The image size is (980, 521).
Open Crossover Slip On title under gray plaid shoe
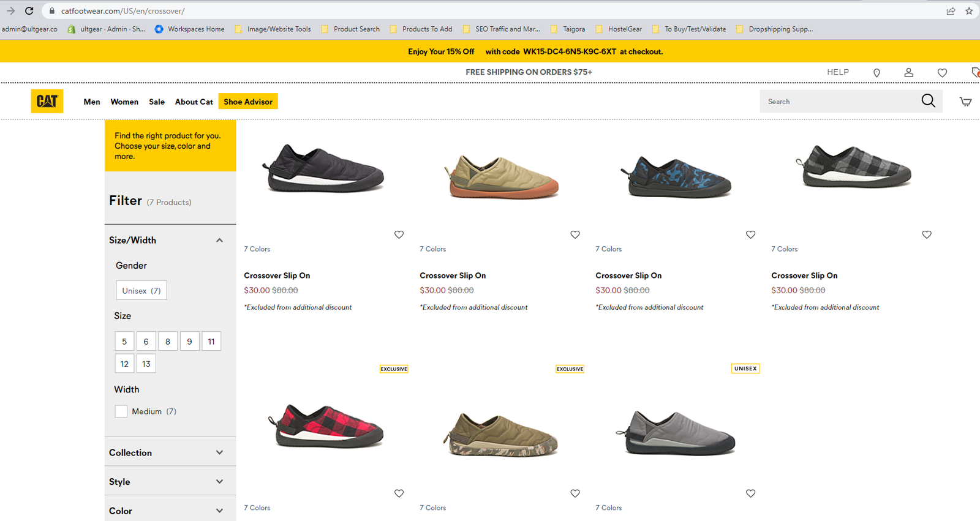[804, 275]
